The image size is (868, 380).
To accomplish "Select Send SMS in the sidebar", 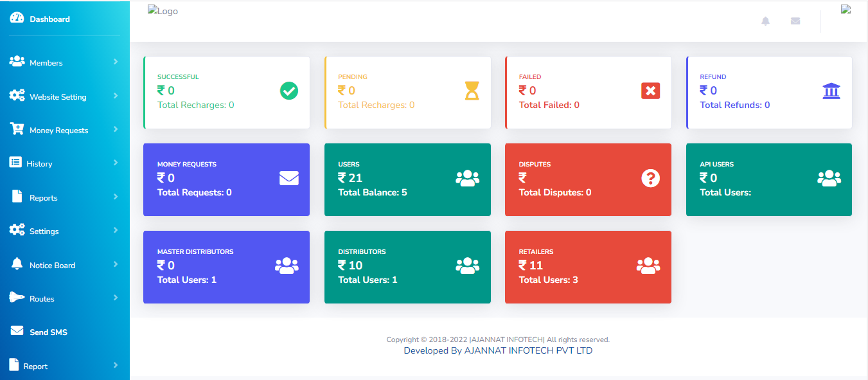I will (x=48, y=332).
